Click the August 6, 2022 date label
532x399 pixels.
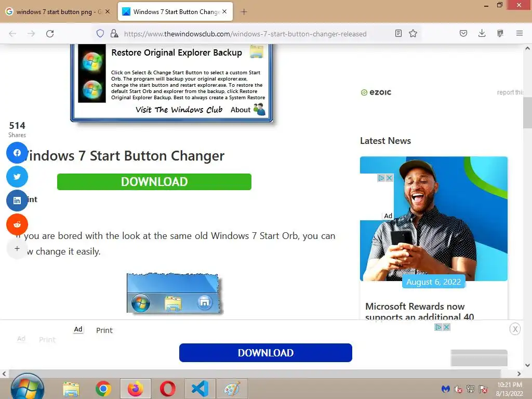click(434, 282)
